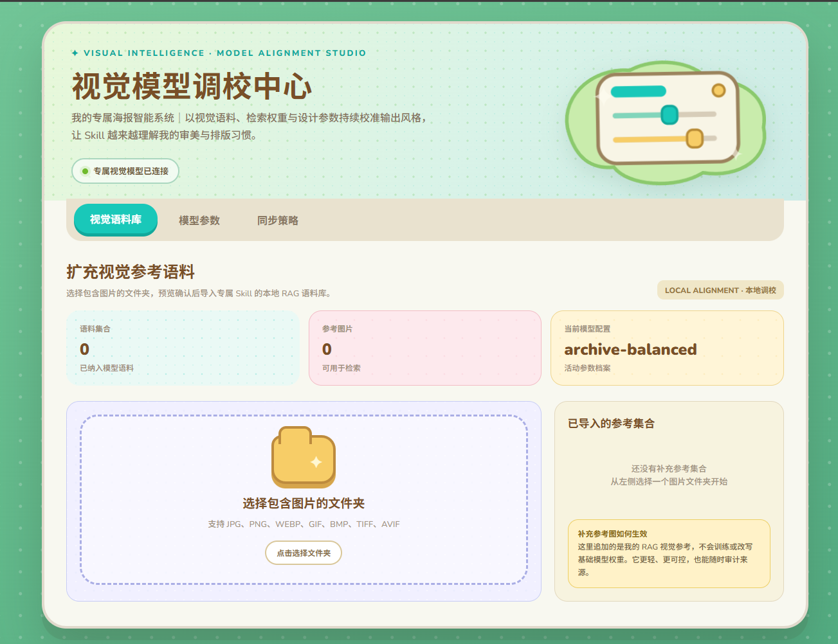Open the 模型参数 tab
838x644 pixels.
tap(199, 220)
